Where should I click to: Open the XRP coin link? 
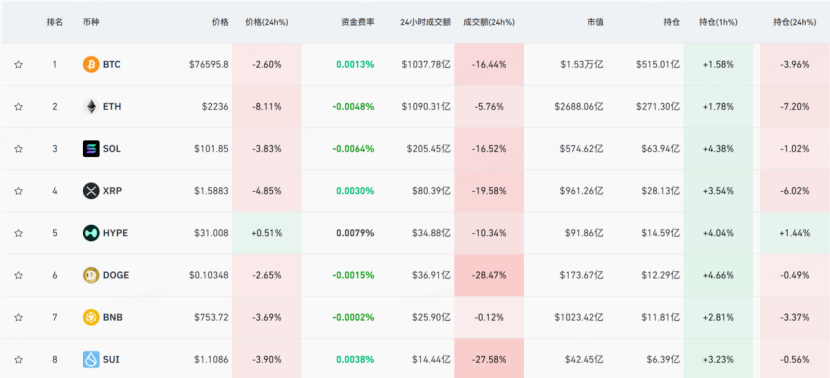tap(112, 191)
